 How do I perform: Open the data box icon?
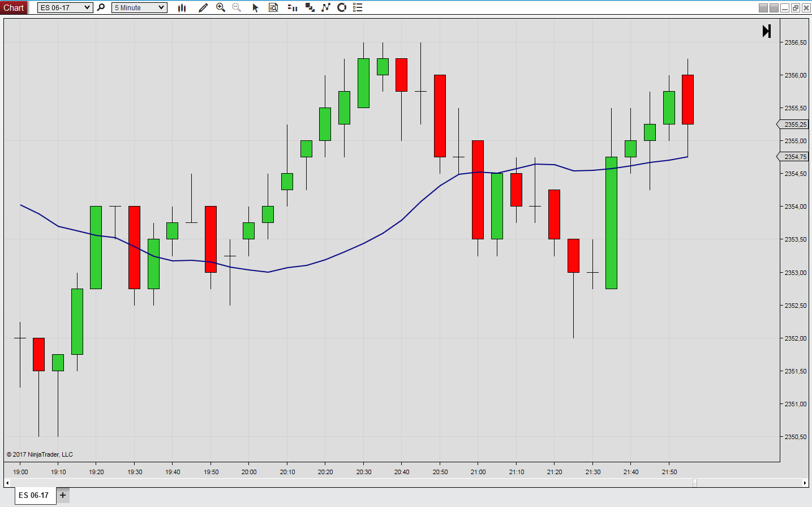(273, 7)
